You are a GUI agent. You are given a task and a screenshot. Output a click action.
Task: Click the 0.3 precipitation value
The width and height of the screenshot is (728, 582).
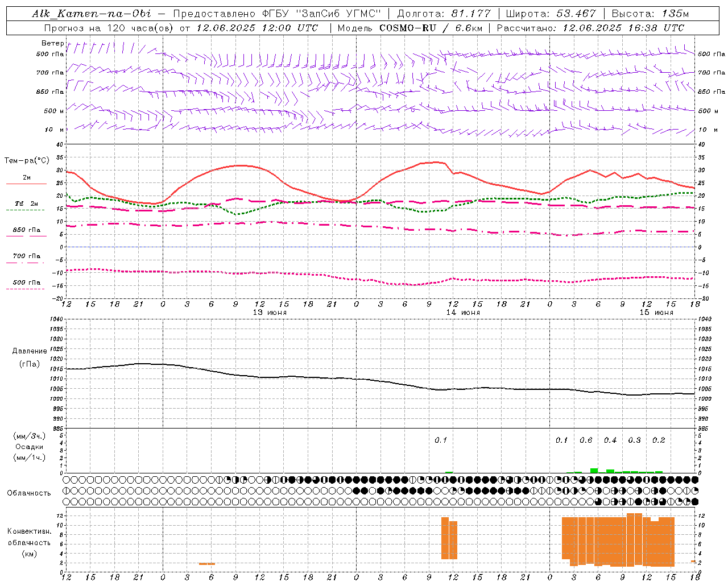[634, 440]
